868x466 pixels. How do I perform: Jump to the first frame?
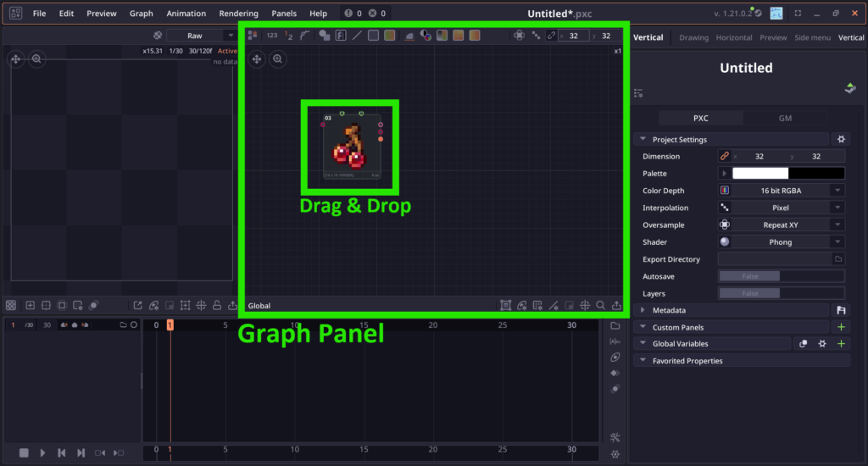(61, 452)
